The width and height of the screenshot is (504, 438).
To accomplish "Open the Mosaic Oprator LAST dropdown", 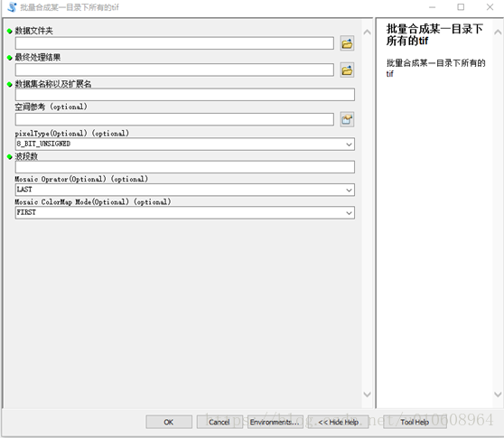I will click(349, 190).
